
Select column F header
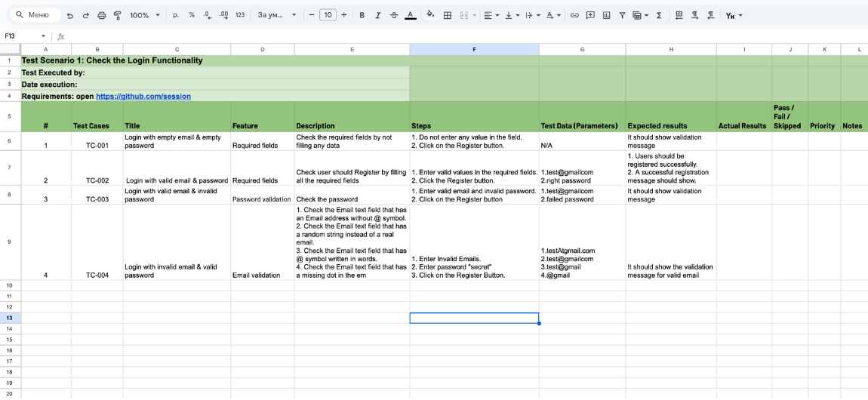click(x=475, y=49)
